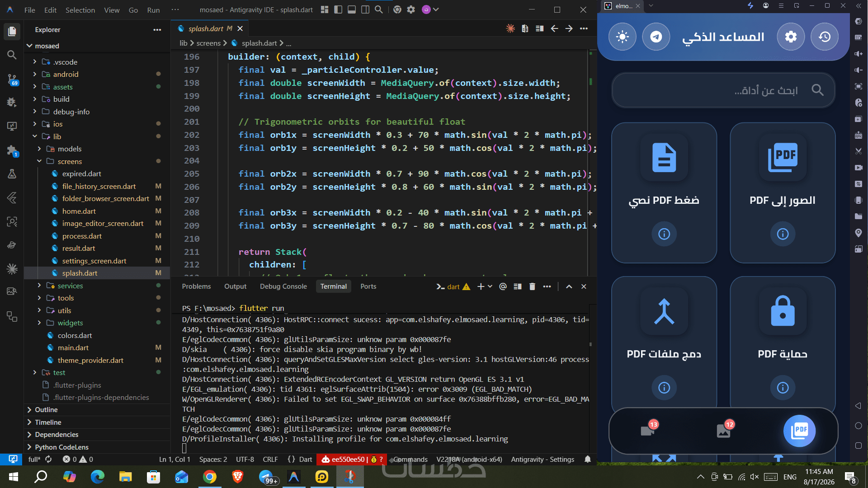The width and height of the screenshot is (868, 488).
Task: Click the terminal panel scrollbar thumb
Action: pos(590,344)
